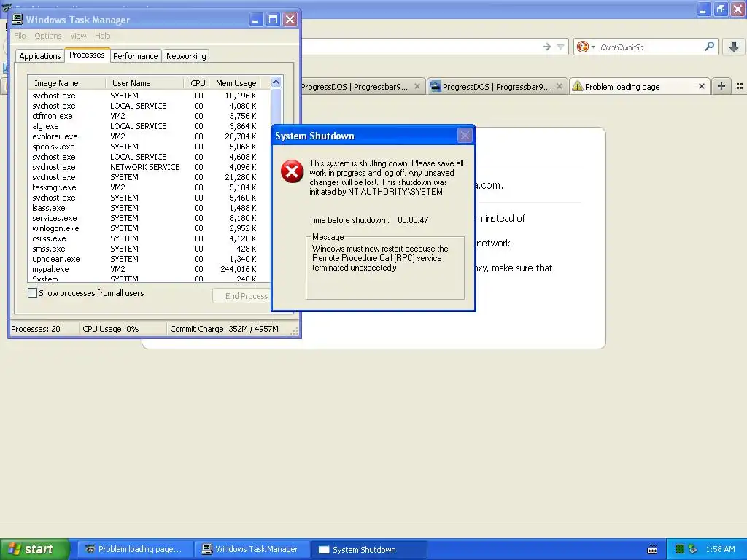Show all tabs grid button
Screen dimensions: 747x560
(740, 86)
